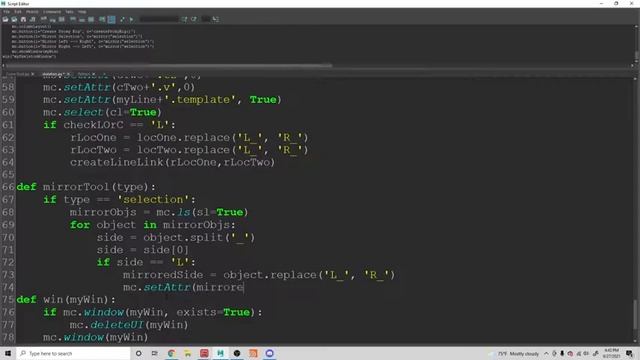This screenshot has width=640, height=360.
Task: Click the Save Script toolbar icon
Action: coord(23,19)
